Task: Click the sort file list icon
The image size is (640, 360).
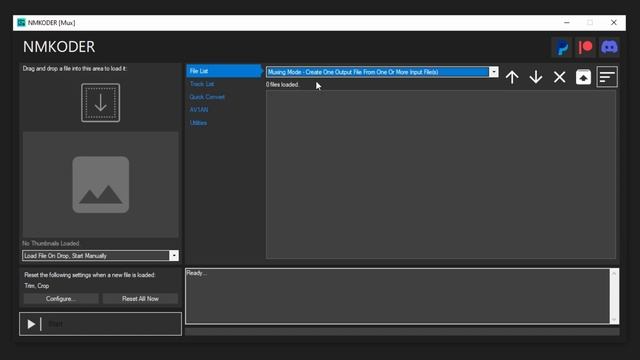Action: [607, 77]
